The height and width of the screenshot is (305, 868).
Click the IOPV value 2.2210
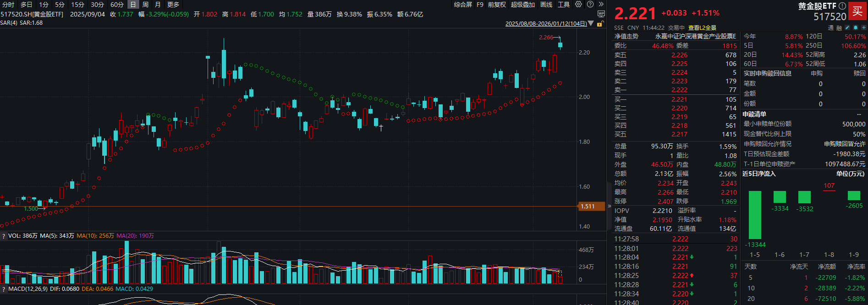pos(662,211)
